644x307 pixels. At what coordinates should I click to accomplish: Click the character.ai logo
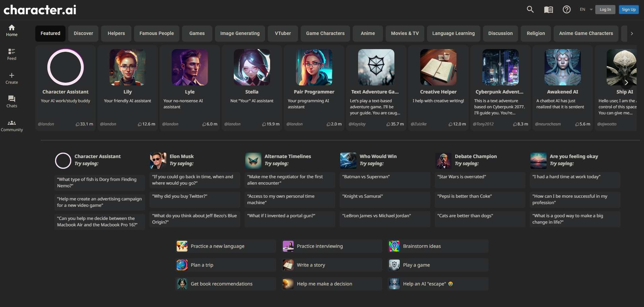point(40,10)
